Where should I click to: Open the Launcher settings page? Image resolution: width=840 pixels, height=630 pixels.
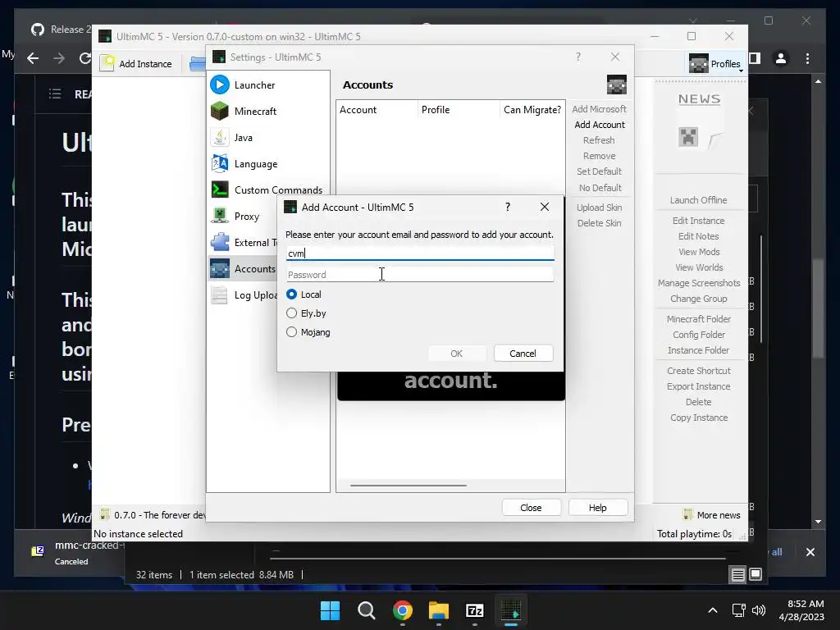tap(254, 84)
